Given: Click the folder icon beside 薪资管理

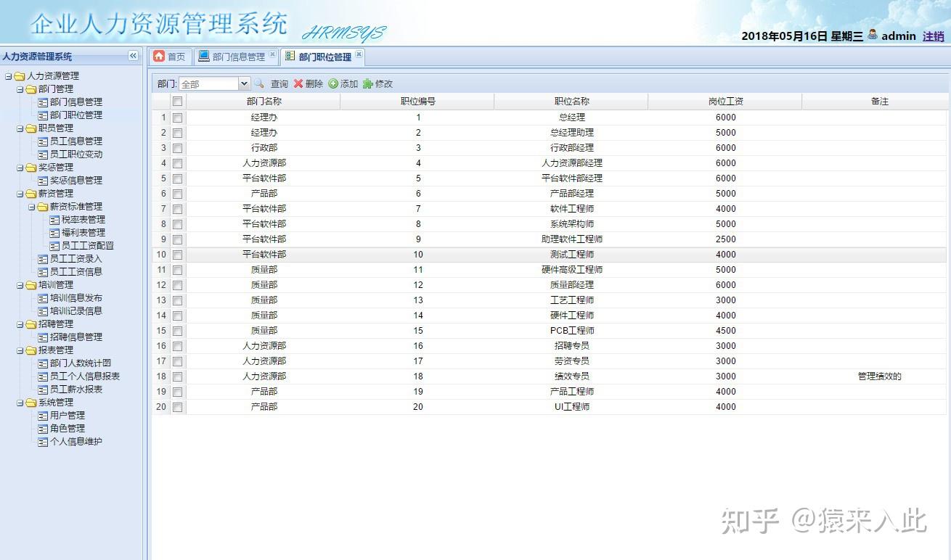Looking at the screenshot, I should tap(30, 194).
